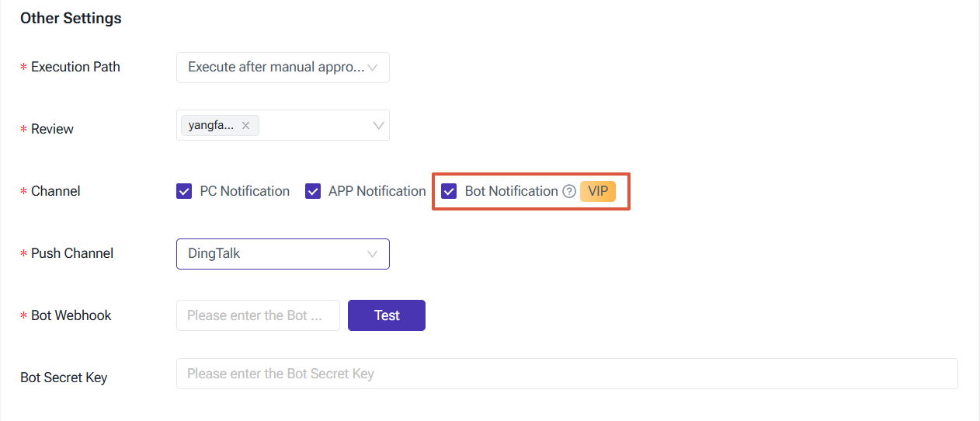Click the yangfa... reviewer tag text

click(211, 125)
